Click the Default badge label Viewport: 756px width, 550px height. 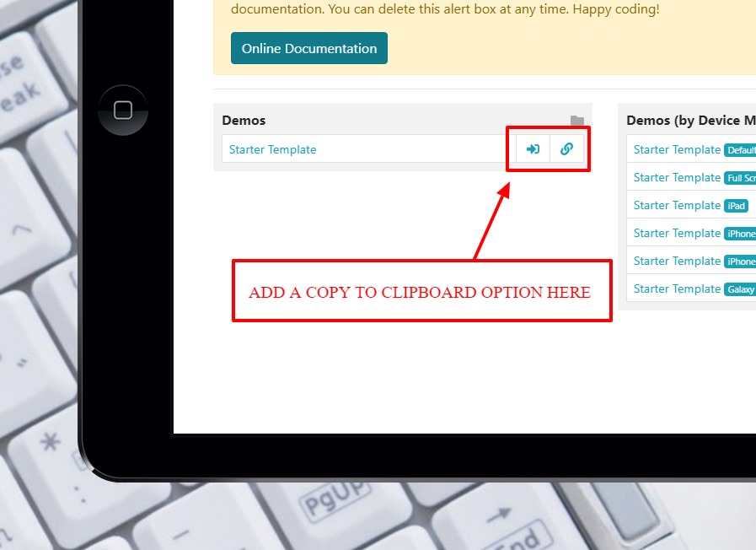(x=740, y=150)
